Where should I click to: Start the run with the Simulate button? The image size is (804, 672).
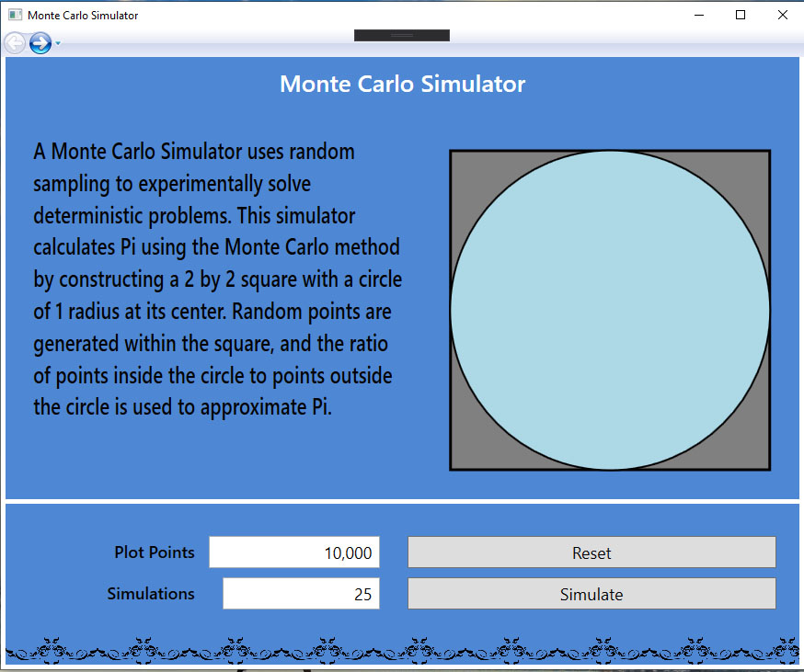(x=592, y=594)
